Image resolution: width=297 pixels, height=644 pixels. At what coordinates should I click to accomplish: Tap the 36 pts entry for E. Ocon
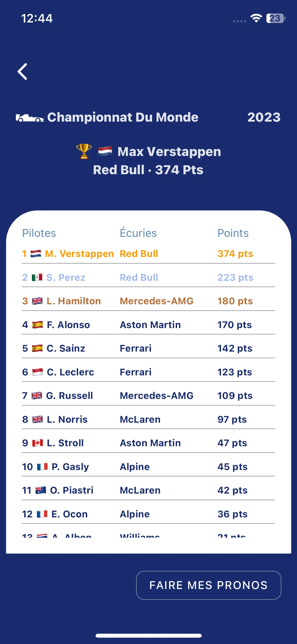tap(233, 514)
